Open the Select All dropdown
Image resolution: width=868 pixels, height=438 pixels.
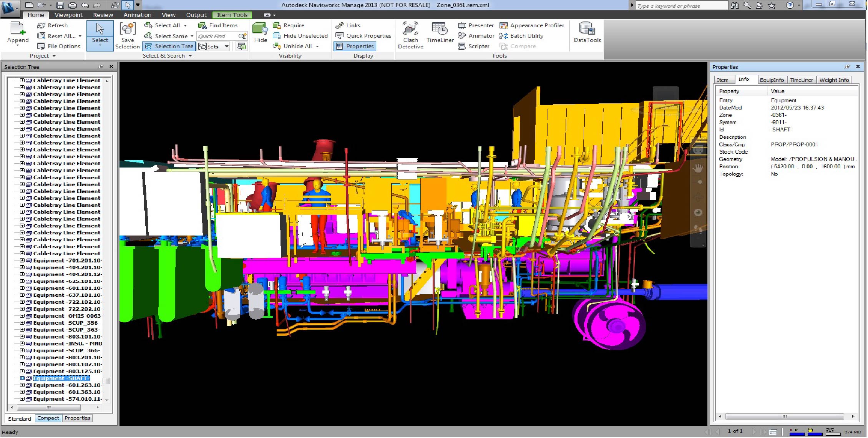(x=186, y=25)
